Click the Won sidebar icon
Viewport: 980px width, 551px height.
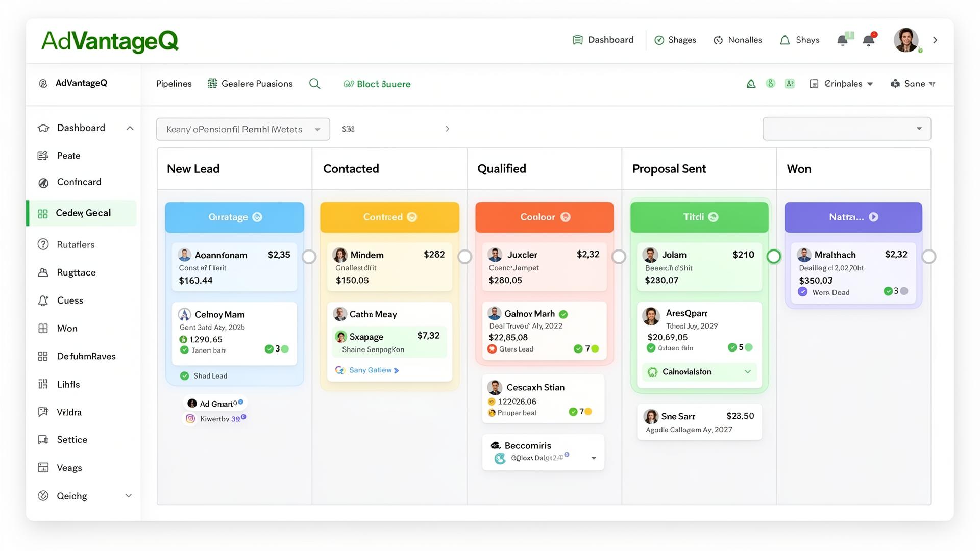pos(43,329)
